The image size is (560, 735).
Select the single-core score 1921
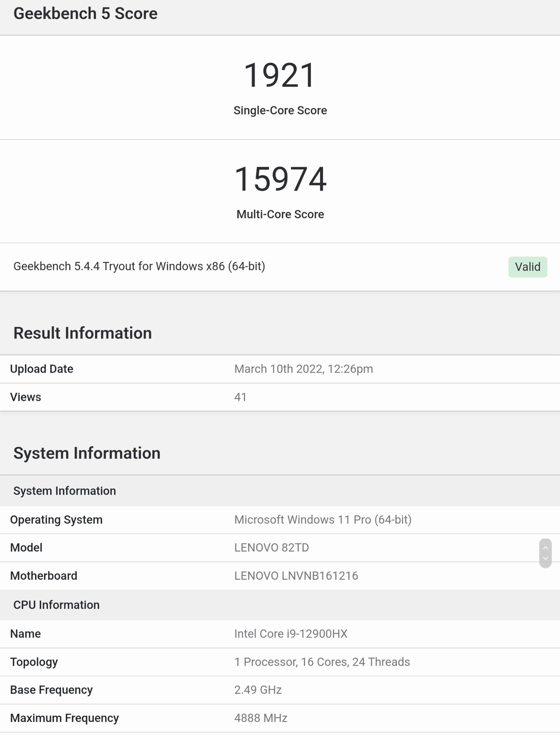[279, 75]
